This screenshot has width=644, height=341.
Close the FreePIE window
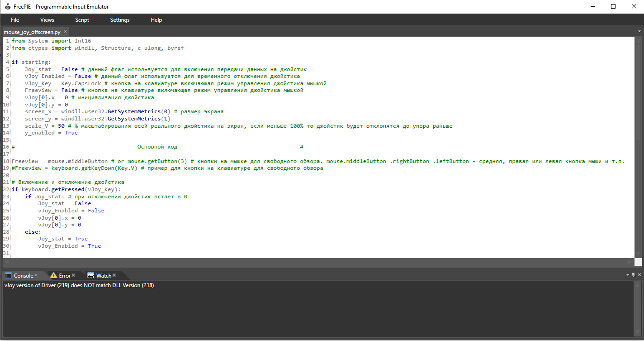(x=633, y=7)
